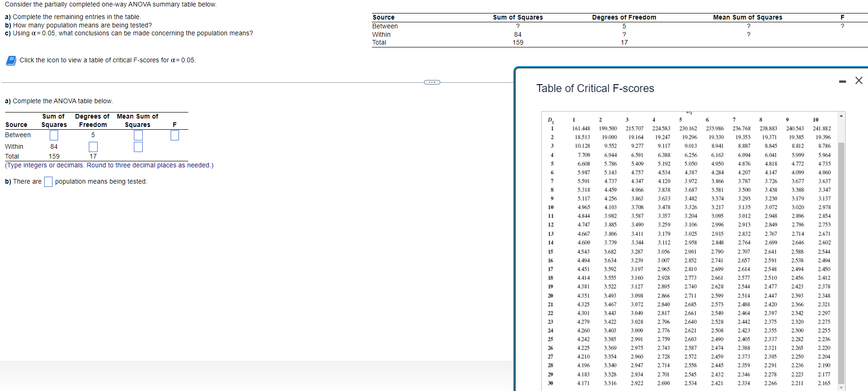Image resolution: width=868 pixels, height=391 pixels.
Task: Click the F-table value 4.965
Action: (584, 207)
